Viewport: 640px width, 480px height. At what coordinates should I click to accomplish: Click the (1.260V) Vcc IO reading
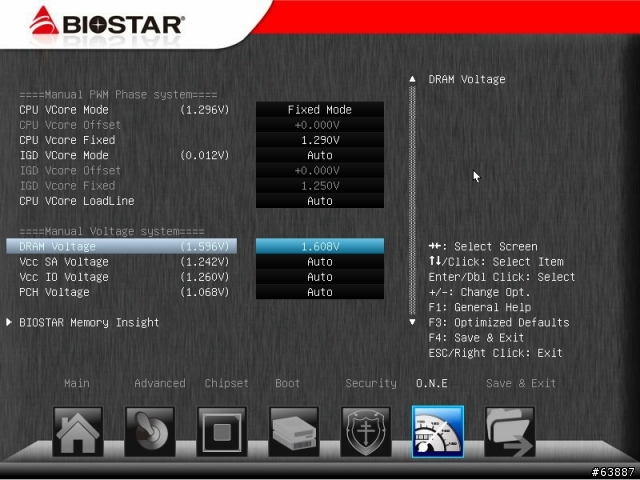click(x=204, y=277)
